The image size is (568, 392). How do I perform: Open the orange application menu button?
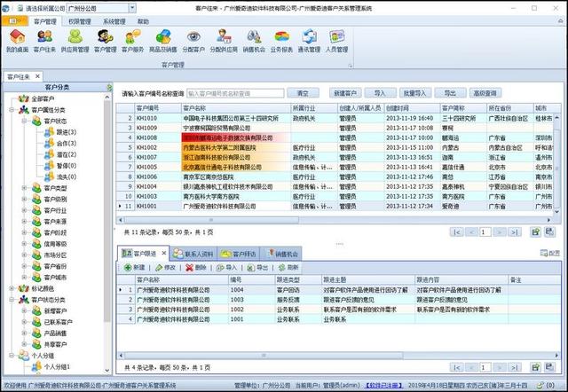tap(14, 21)
